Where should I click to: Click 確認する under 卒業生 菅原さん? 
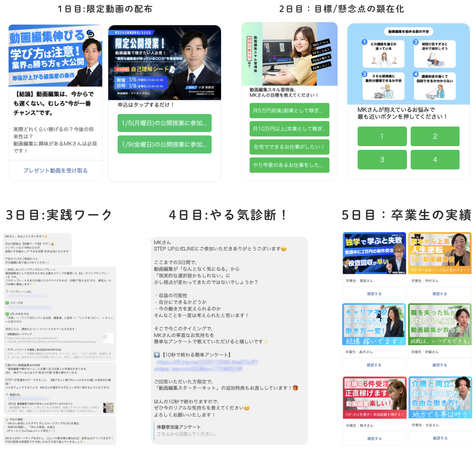374,294
